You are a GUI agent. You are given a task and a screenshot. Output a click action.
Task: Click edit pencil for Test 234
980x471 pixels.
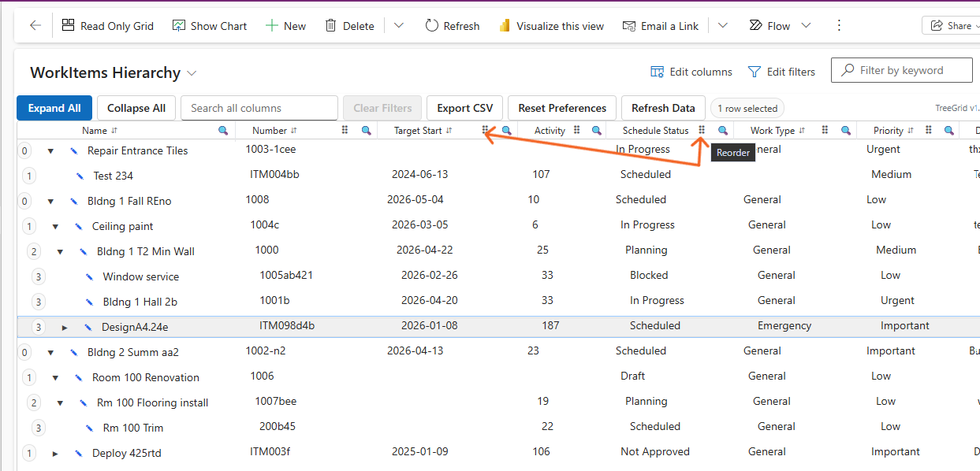click(x=79, y=176)
